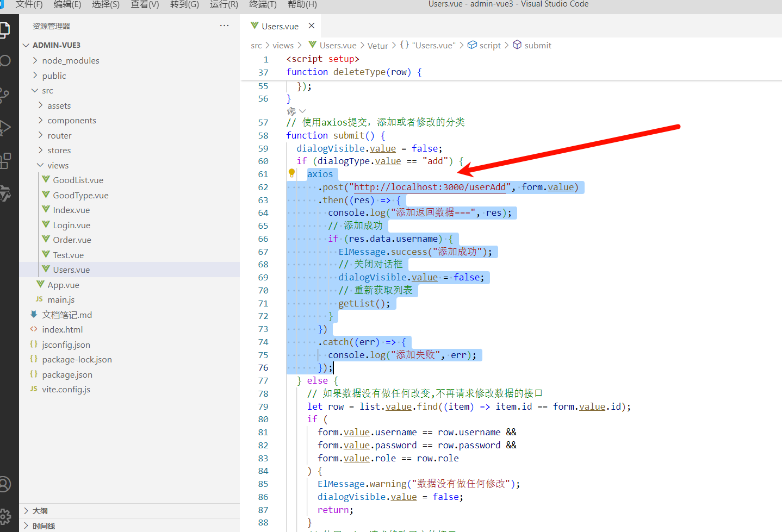Select the Users.vue editor tab
This screenshot has height=532, width=782.
(280, 26)
